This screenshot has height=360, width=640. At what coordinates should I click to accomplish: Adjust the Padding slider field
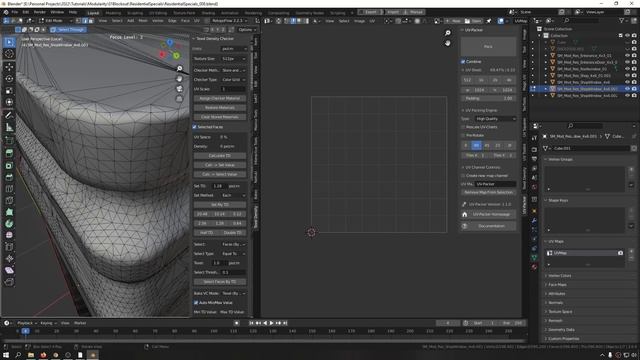488,98
